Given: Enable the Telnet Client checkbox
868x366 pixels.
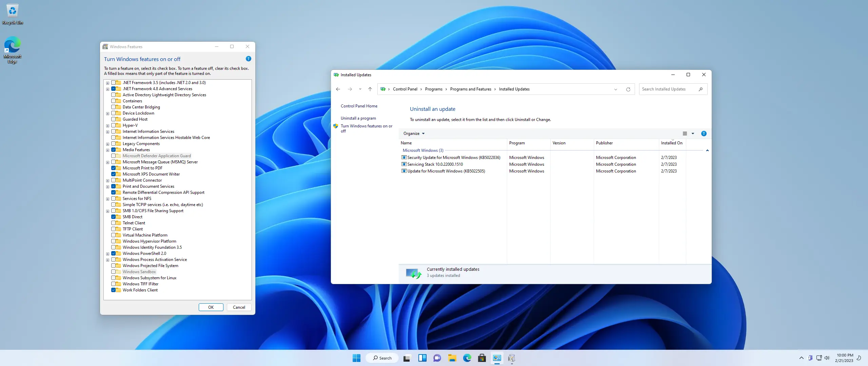Looking at the screenshot, I should pos(114,223).
